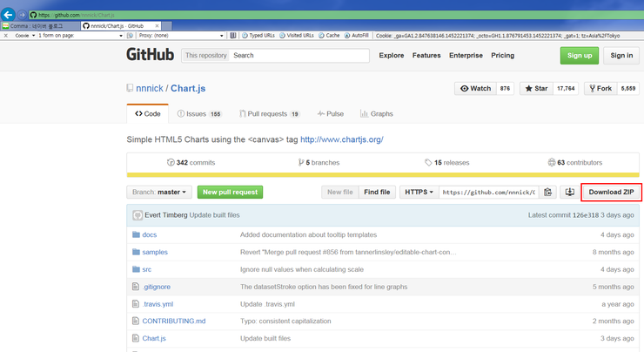644x352 pixels.
Task: Click the Sign in button
Action: tap(621, 56)
